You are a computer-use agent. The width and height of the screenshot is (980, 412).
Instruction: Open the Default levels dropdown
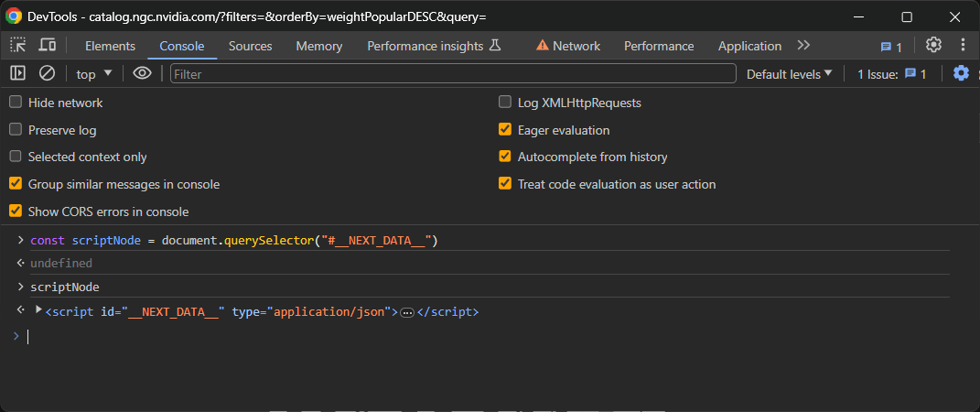(x=789, y=74)
